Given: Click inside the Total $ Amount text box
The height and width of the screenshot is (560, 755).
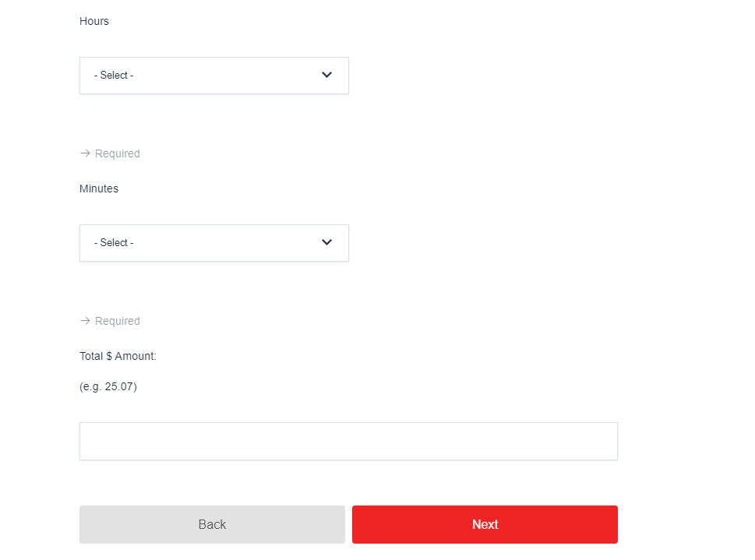Looking at the screenshot, I should pyautogui.click(x=348, y=441).
